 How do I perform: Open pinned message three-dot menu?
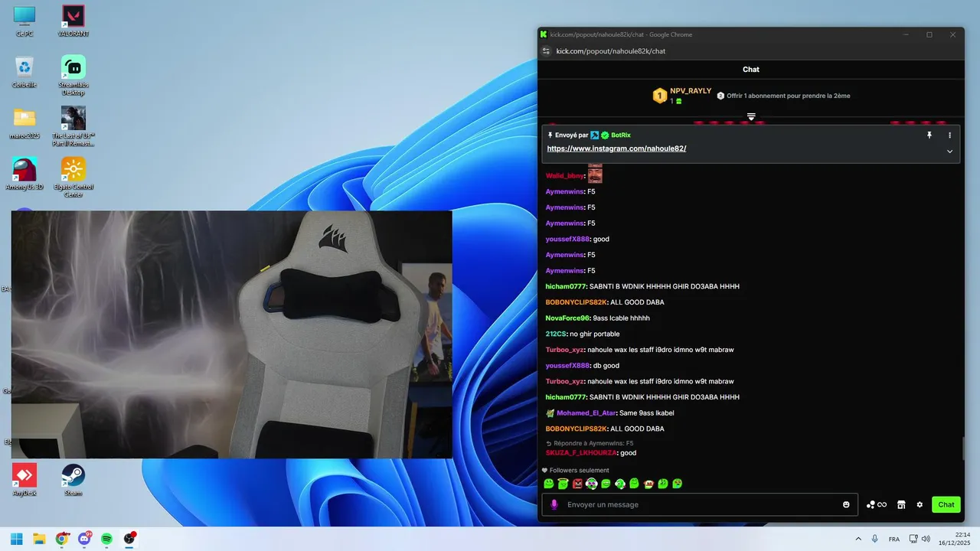[x=949, y=135]
